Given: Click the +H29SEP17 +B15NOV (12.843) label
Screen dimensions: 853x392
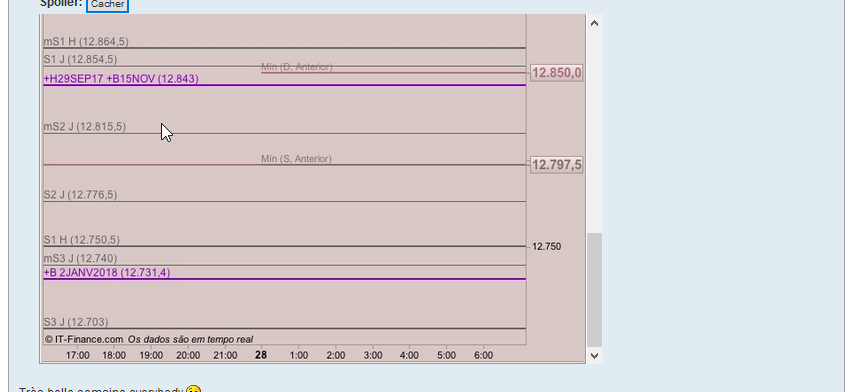Looking at the screenshot, I should point(121,79).
